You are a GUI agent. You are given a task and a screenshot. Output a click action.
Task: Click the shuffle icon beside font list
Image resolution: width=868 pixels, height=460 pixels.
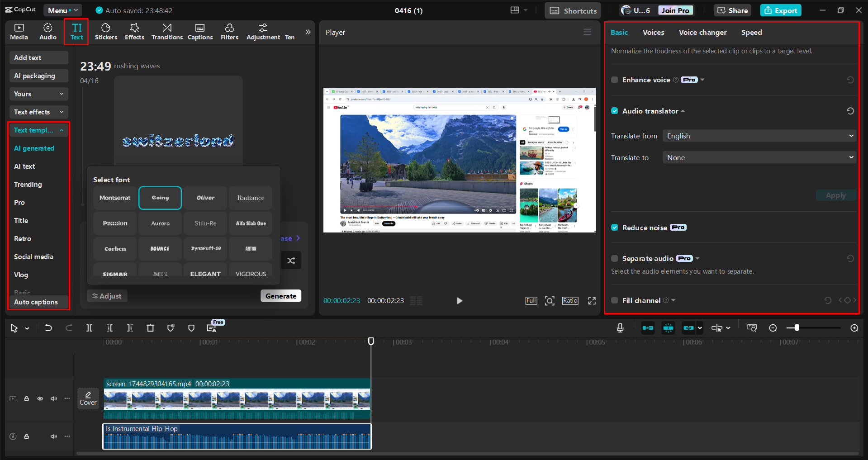291,261
